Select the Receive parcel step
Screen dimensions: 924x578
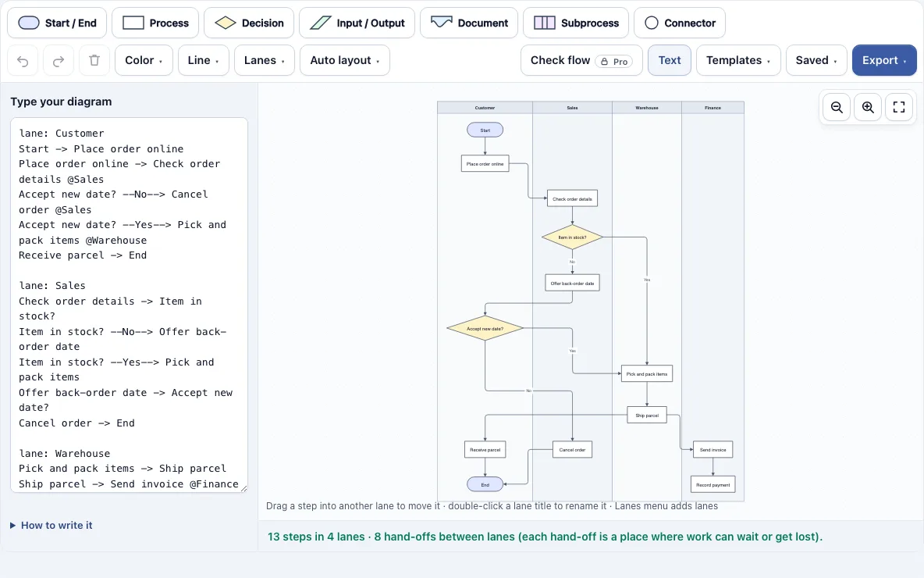(x=485, y=449)
